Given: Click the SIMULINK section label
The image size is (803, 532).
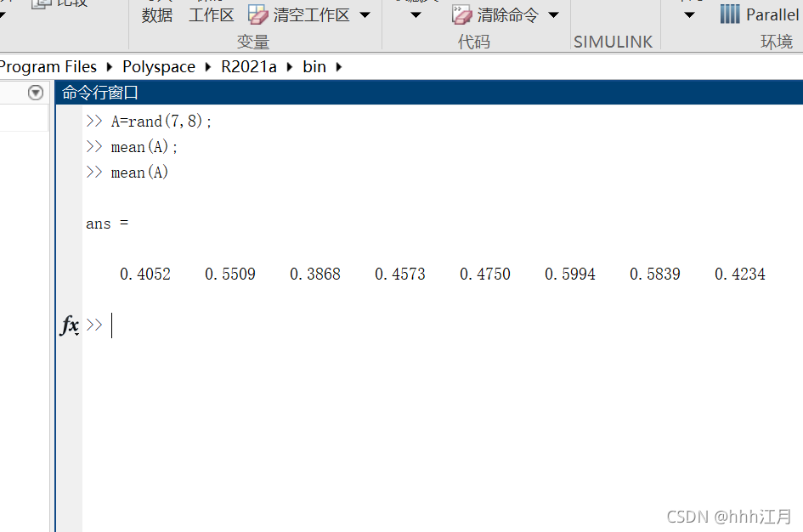Looking at the screenshot, I should [x=613, y=42].
